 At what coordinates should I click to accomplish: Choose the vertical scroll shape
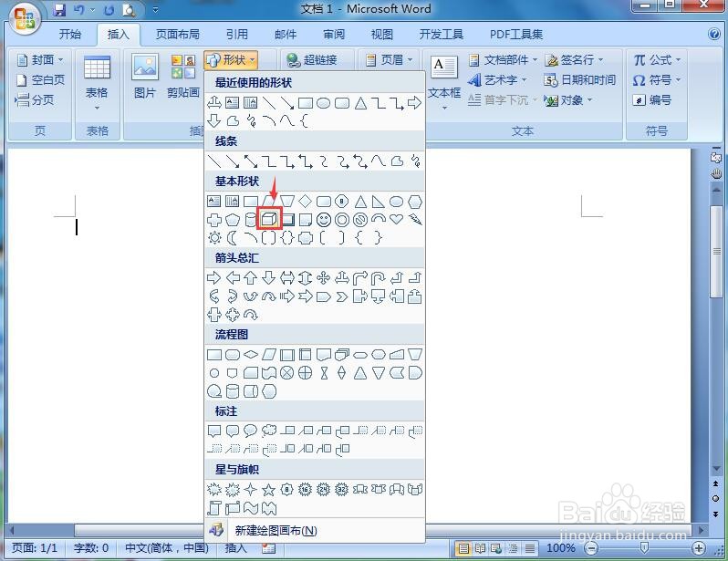click(x=214, y=508)
